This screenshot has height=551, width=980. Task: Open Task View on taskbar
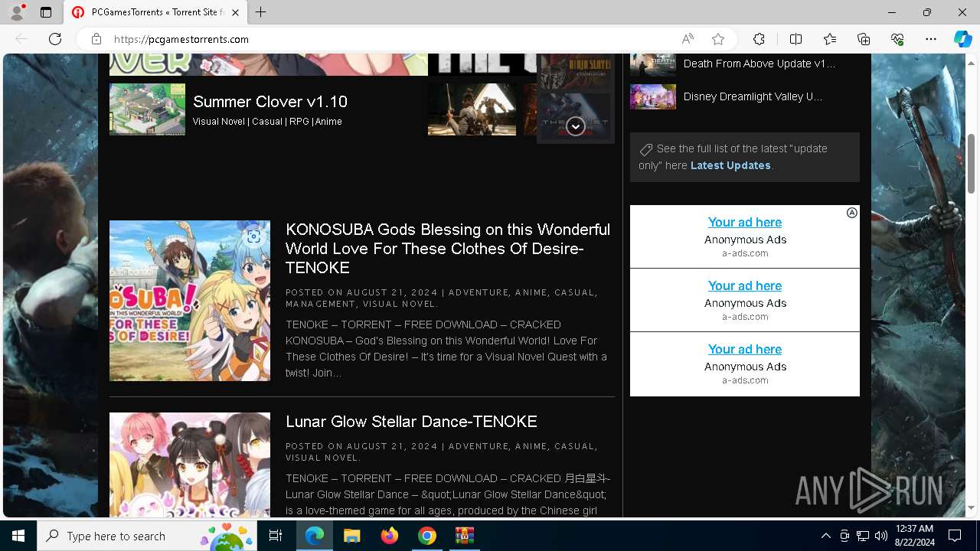tap(276, 536)
